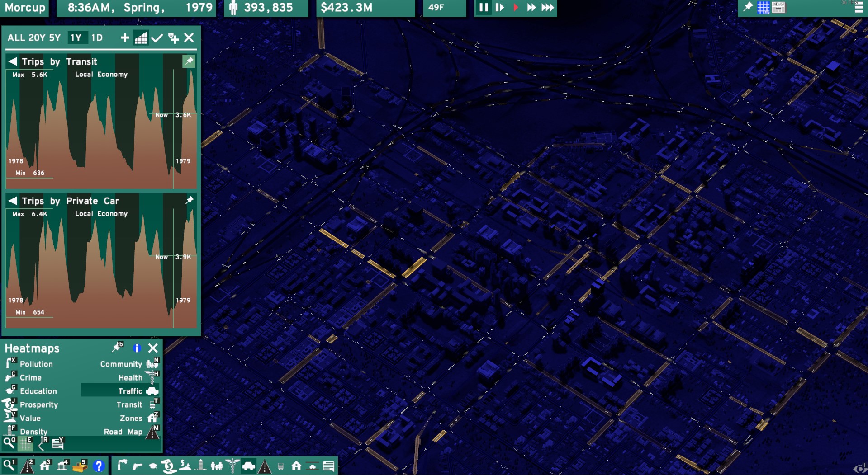Image resolution: width=868 pixels, height=475 pixels.
Task: Go back from Trips by Transit chart
Action: click(x=13, y=61)
